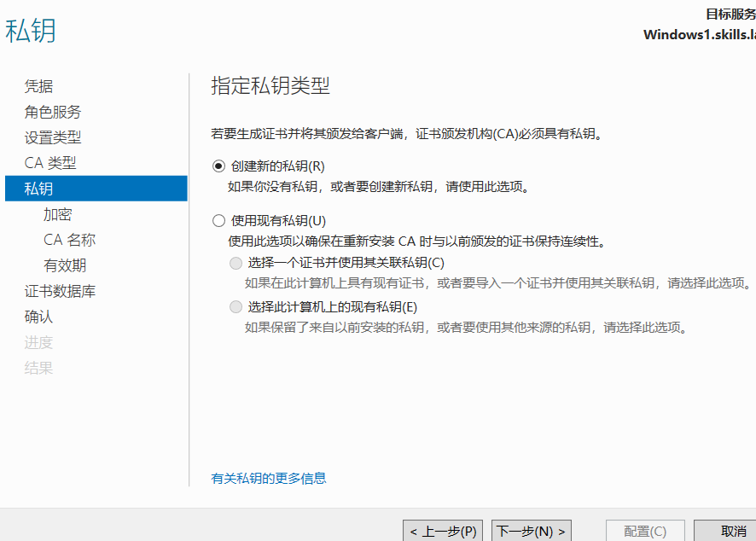Select 选择此计算机上的现有私钥 option
This screenshot has width=756, height=541.
coord(236,307)
